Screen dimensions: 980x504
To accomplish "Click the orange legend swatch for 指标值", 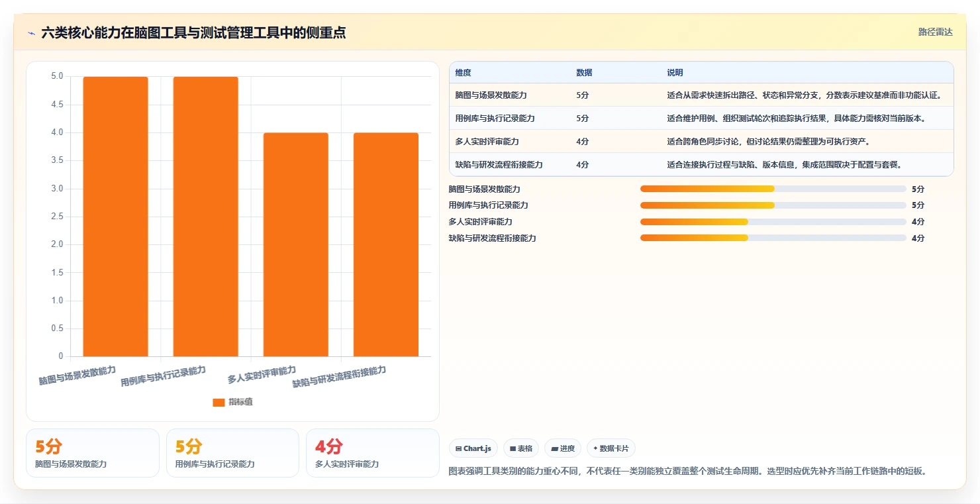I will pyautogui.click(x=219, y=402).
